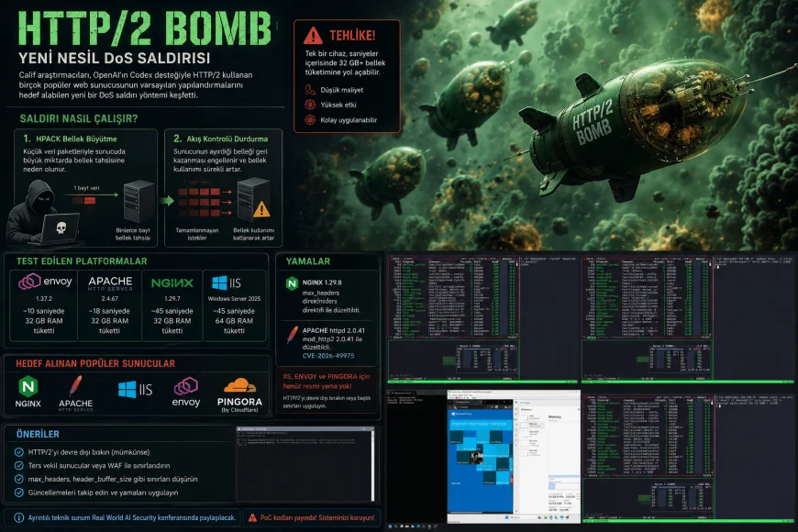Click the HTTP/2 BOMB main title

[145, 28]
